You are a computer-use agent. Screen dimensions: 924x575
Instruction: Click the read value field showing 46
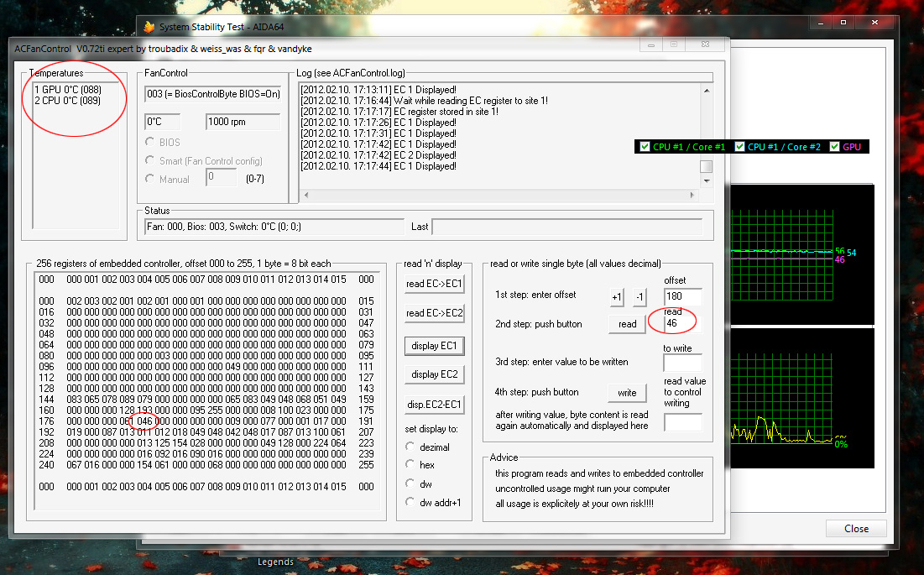[682, 323]
